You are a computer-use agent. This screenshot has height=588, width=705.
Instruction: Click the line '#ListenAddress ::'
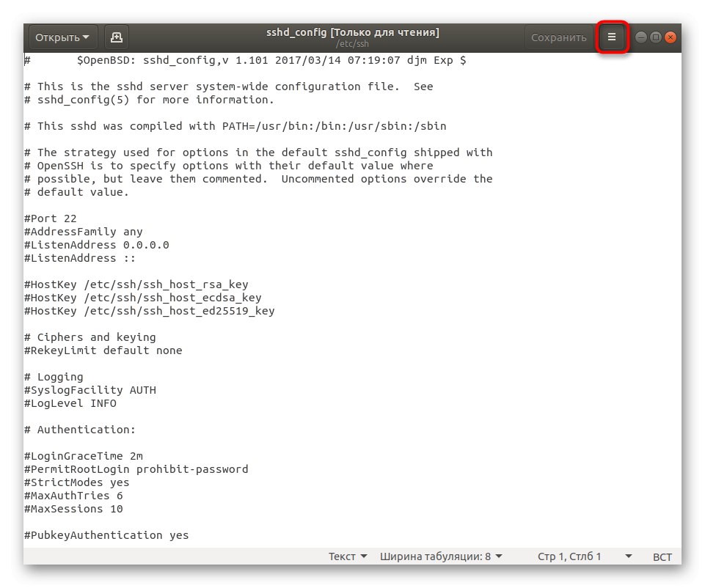pyautogui.click(x=79, y=258)
